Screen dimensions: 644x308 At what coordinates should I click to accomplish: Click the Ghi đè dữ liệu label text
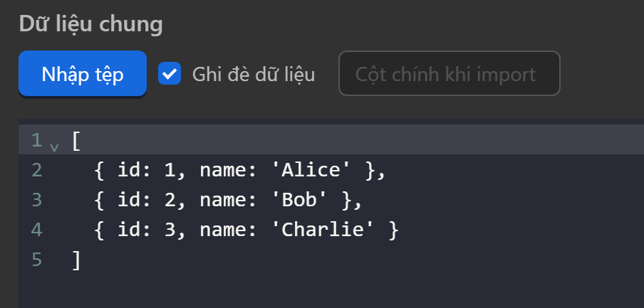[254, 74]
